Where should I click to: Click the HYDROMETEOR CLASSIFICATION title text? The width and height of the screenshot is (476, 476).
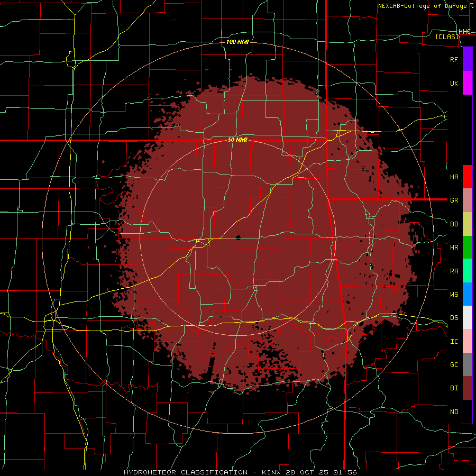click(186, 472)
